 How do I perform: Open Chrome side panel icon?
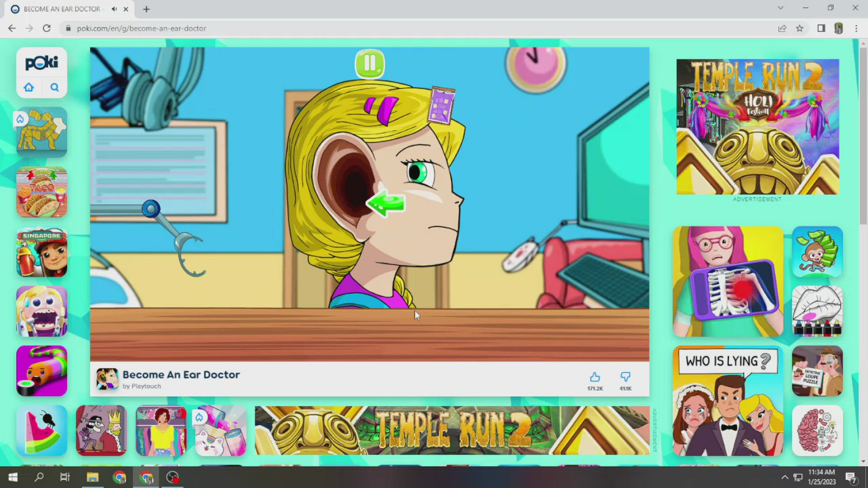click(x=821, y=28)
